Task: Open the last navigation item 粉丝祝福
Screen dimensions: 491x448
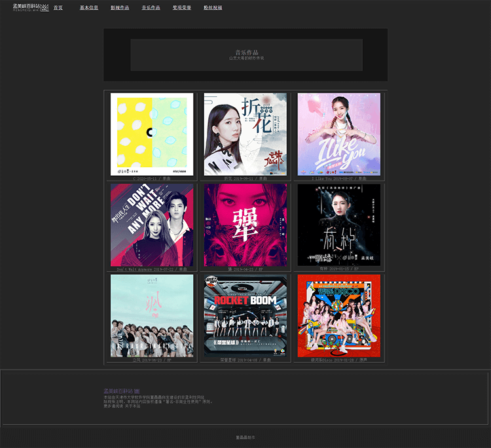Action: point(213,7)
